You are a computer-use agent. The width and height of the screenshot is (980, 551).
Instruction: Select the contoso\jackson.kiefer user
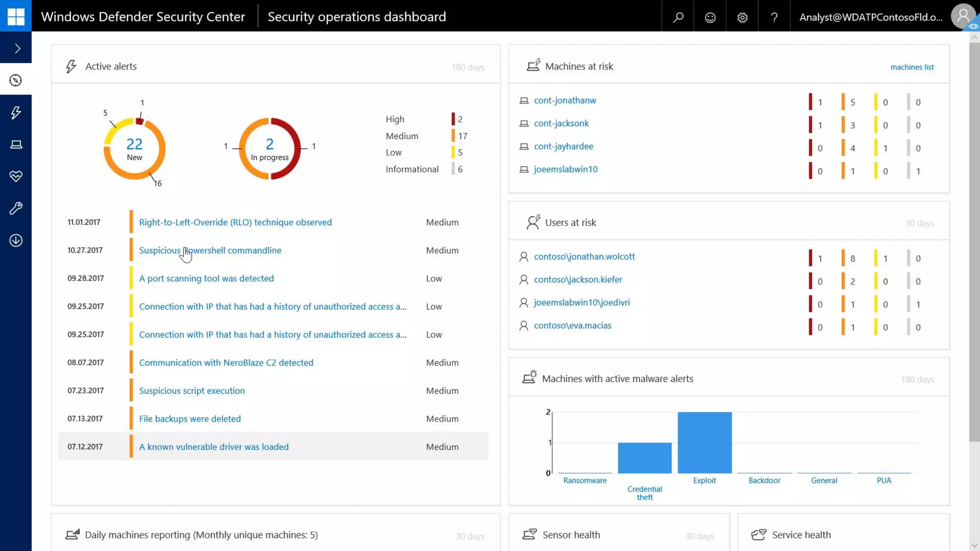(578, 279)
